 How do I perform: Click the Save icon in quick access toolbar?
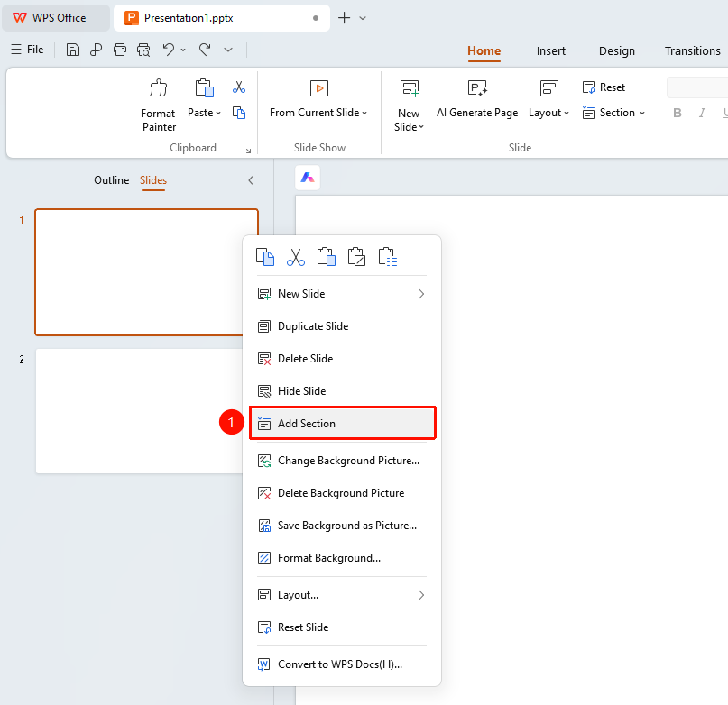pyautogui.click(x=73, y=50)
